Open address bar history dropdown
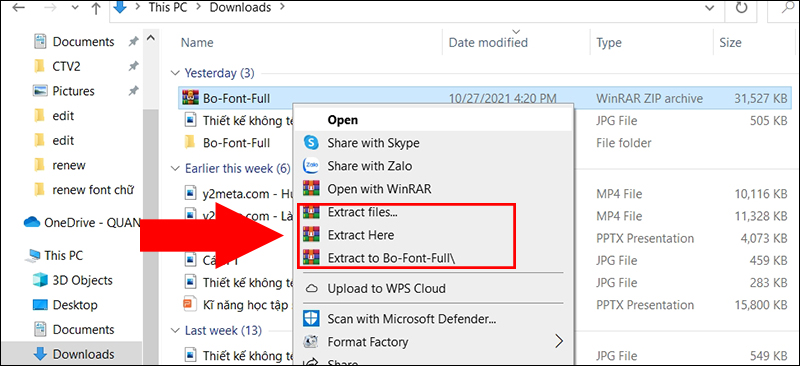 [709, 8]
